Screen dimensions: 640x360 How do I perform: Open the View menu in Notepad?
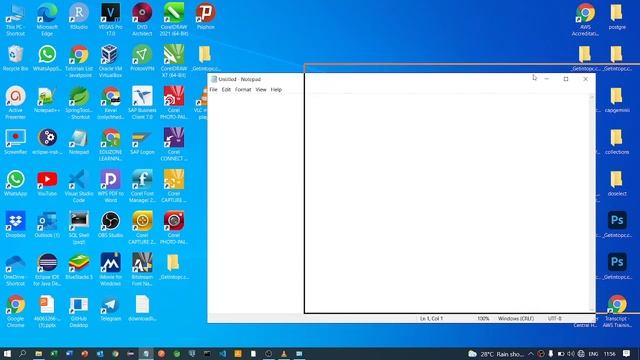click(261, 89)
